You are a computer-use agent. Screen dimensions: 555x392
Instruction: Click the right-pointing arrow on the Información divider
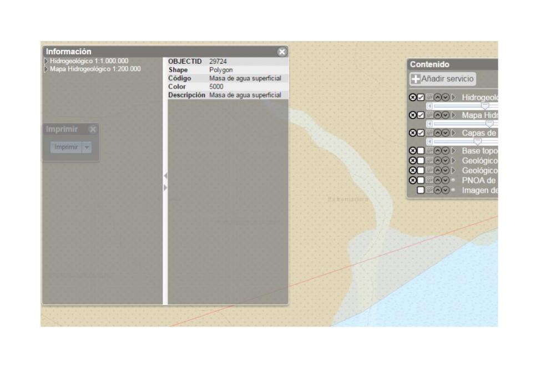point(165,188)
